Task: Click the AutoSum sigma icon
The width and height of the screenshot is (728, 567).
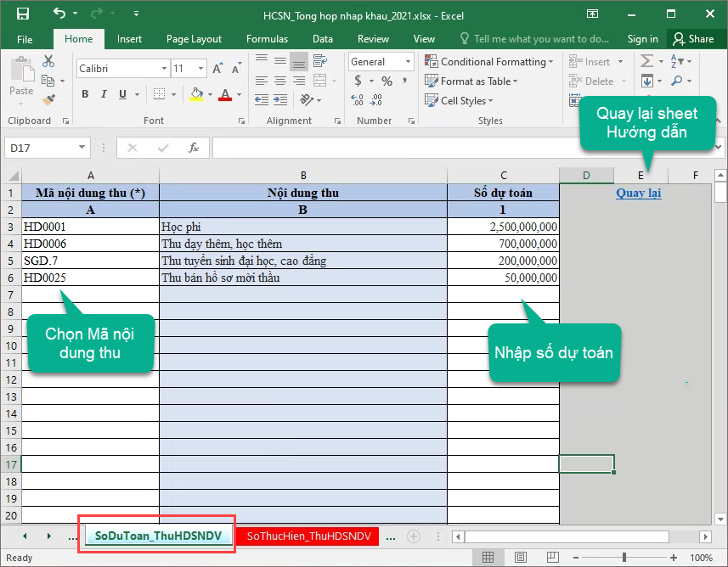Action: coord(647,61)
